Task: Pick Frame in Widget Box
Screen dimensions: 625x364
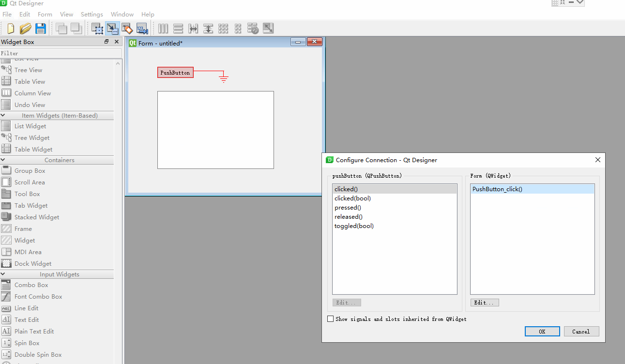Action: (x=23, y=229)
